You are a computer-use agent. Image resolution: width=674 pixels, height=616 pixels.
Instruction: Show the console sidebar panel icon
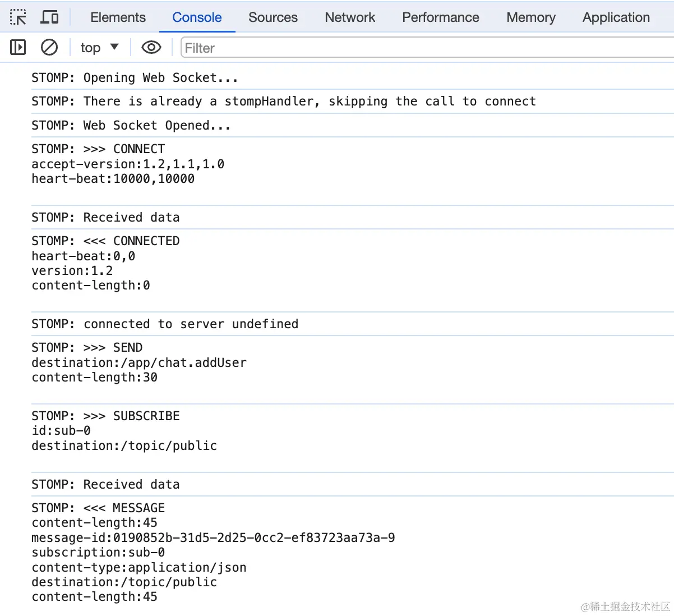18,48
